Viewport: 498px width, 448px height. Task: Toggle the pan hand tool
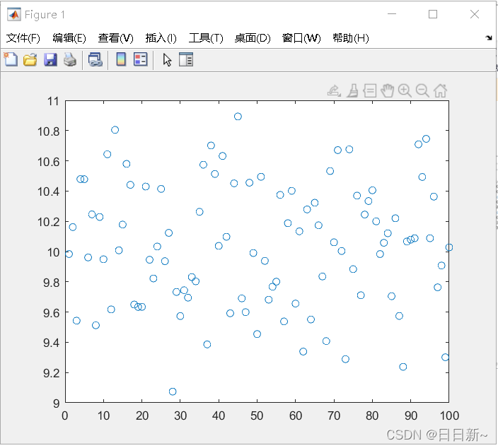click(x=387, y=90)
